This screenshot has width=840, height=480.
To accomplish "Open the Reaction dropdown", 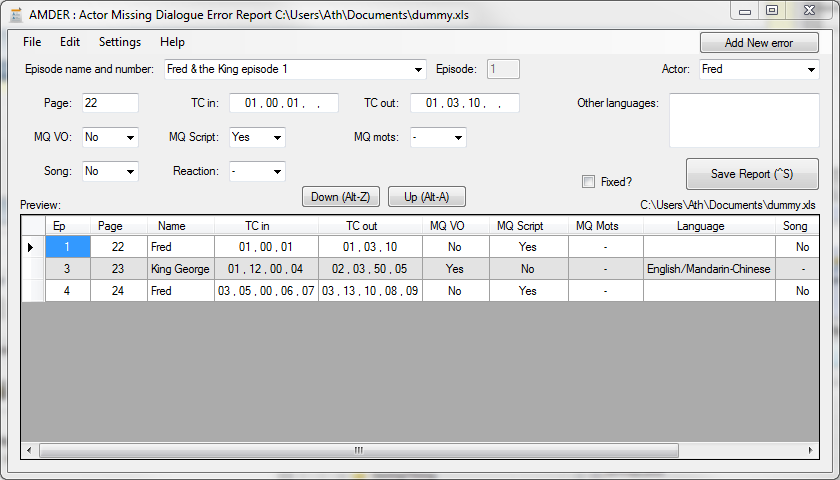I will (x=277, y=171).
